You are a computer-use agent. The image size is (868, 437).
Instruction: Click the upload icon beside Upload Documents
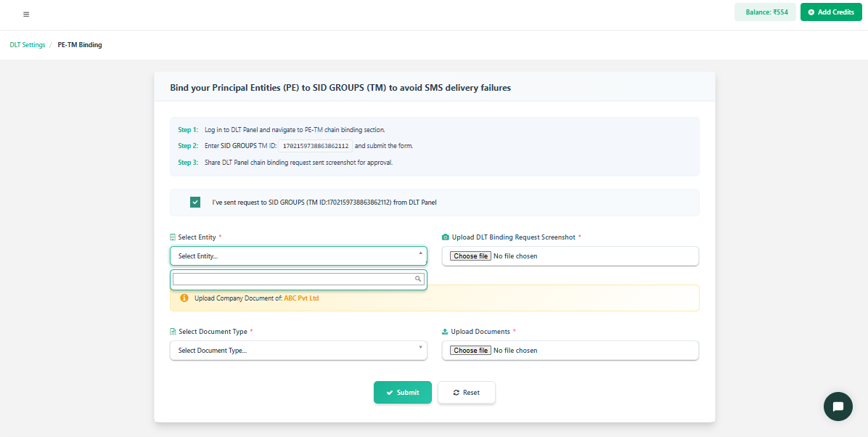446,332
